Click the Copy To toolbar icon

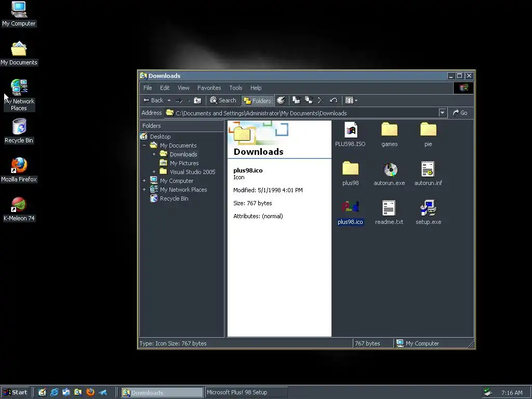pyautogui.click(x=309, y=100)
